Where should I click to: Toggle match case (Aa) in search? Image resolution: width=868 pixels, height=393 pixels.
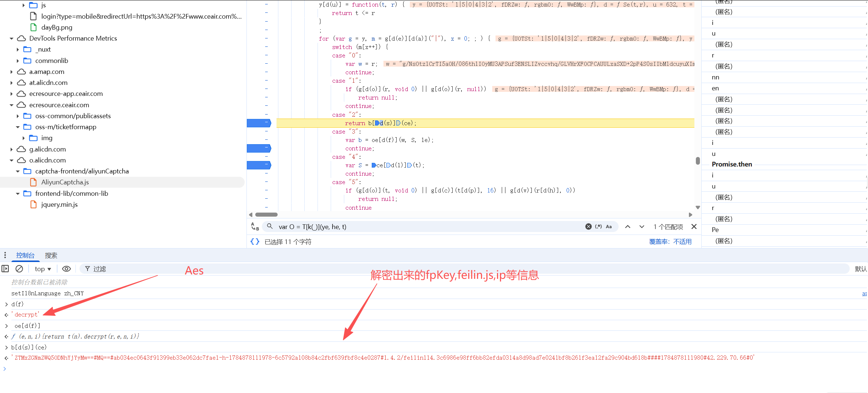[x=609, y=227]
